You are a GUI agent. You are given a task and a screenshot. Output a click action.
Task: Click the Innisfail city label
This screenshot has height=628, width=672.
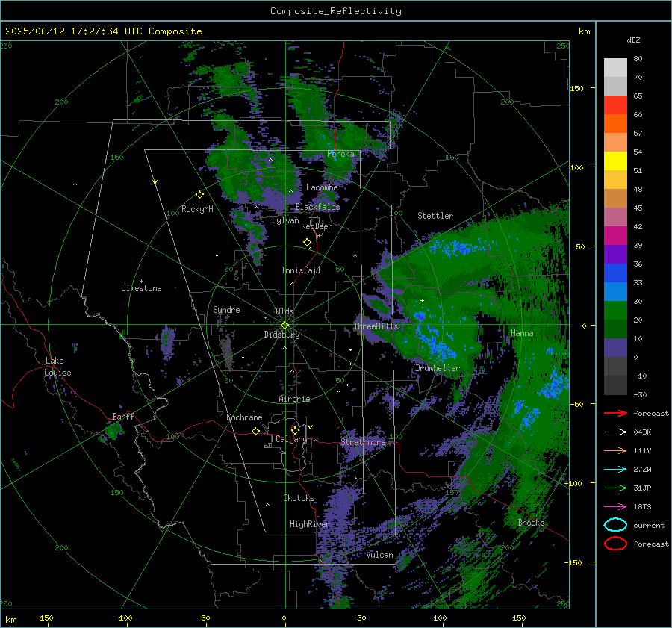301,270
